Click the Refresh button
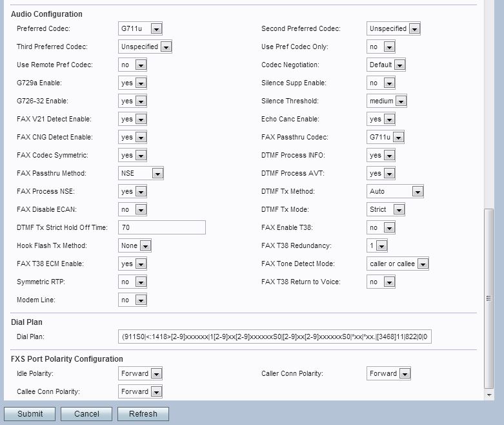Viewport: 504px width, 425px height. tap(143, 414)
